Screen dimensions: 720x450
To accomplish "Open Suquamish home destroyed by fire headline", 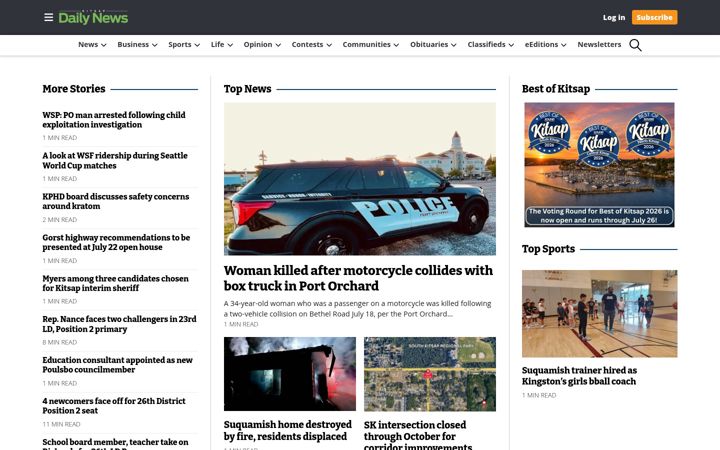I will tap(287, 431).
